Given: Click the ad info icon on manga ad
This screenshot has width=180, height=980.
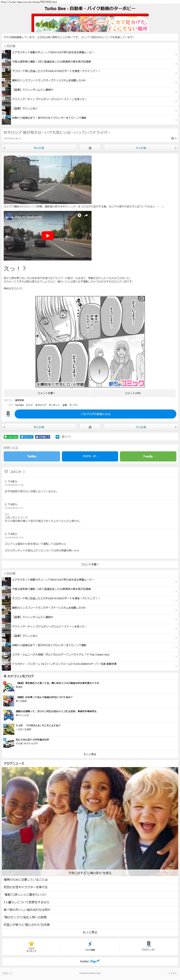Looking at the screenshot, I should (x=142, y=299).
